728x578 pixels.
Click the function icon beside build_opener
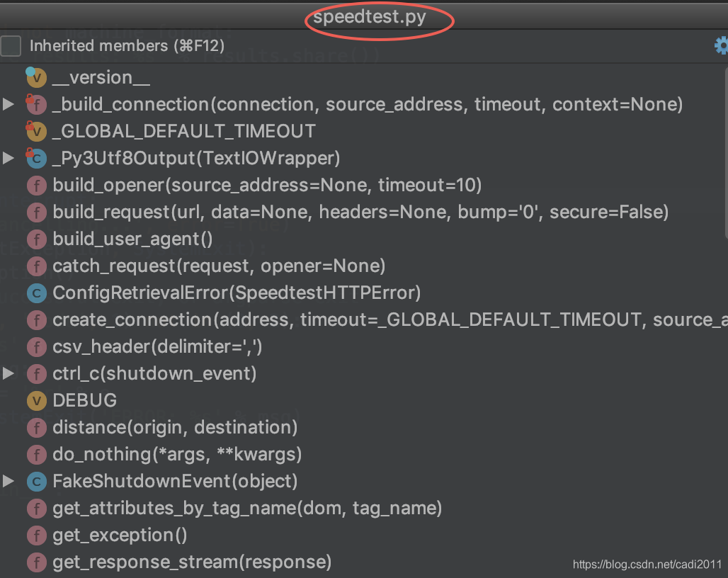tap(36, 185)
